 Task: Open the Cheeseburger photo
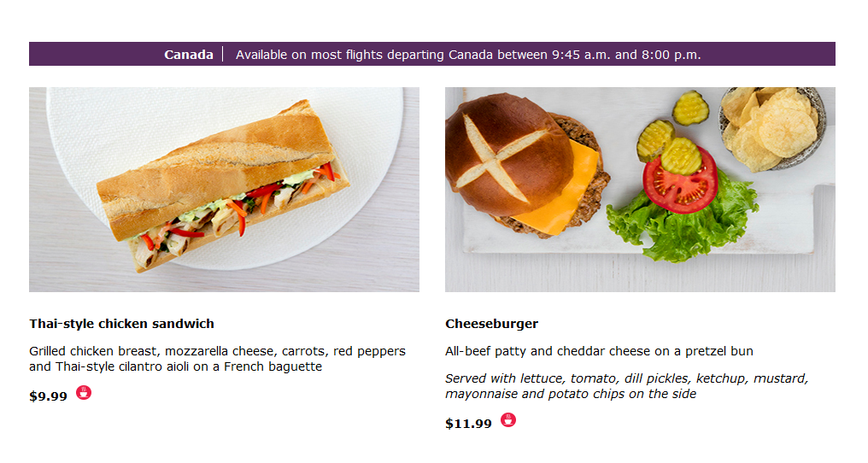pyautogui.click(x=640, y=190)
